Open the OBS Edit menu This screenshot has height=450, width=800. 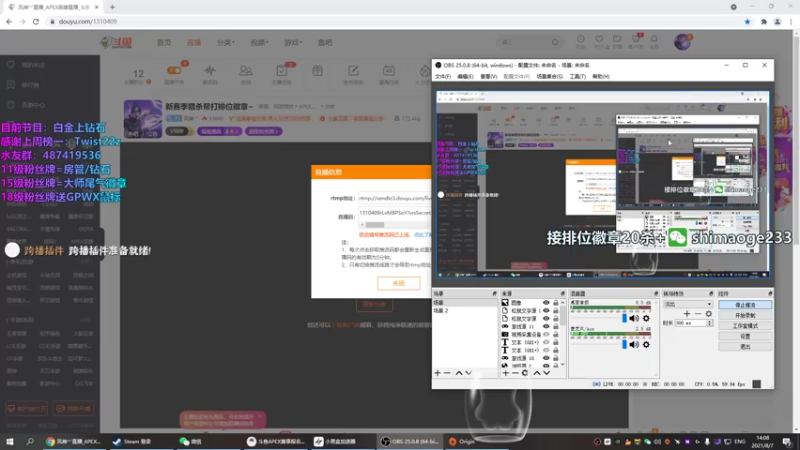(x=465, y=77)
